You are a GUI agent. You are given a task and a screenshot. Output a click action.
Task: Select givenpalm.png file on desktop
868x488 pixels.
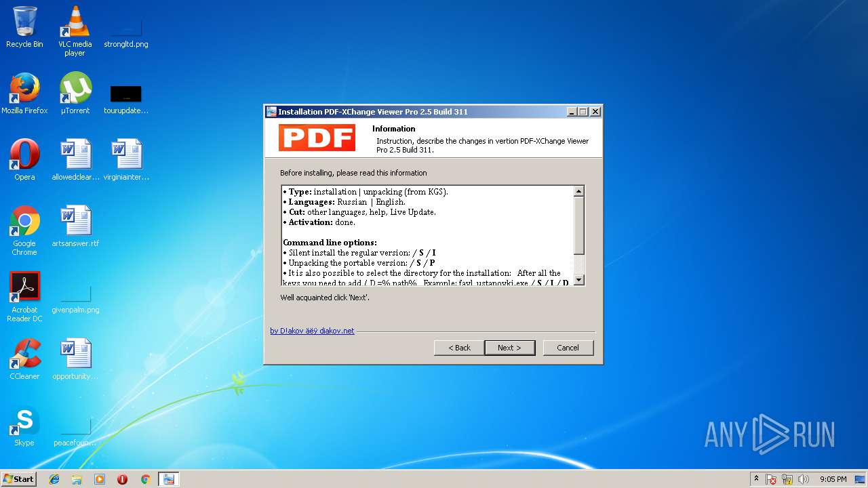coord(75,298)
